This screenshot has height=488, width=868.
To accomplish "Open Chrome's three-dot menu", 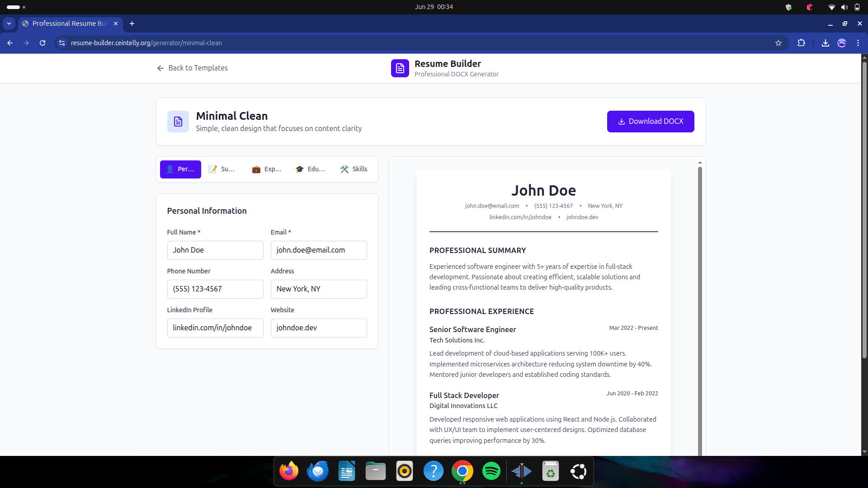I will point(858,43).
